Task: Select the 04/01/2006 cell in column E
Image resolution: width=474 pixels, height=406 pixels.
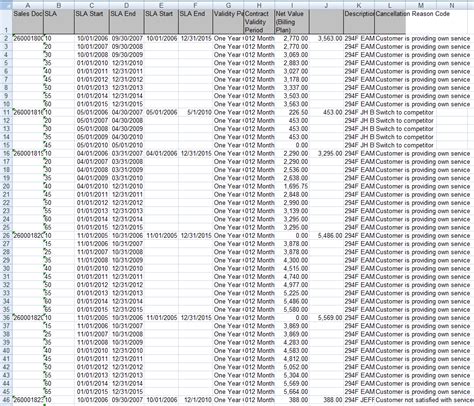Action: coord(161,153)
